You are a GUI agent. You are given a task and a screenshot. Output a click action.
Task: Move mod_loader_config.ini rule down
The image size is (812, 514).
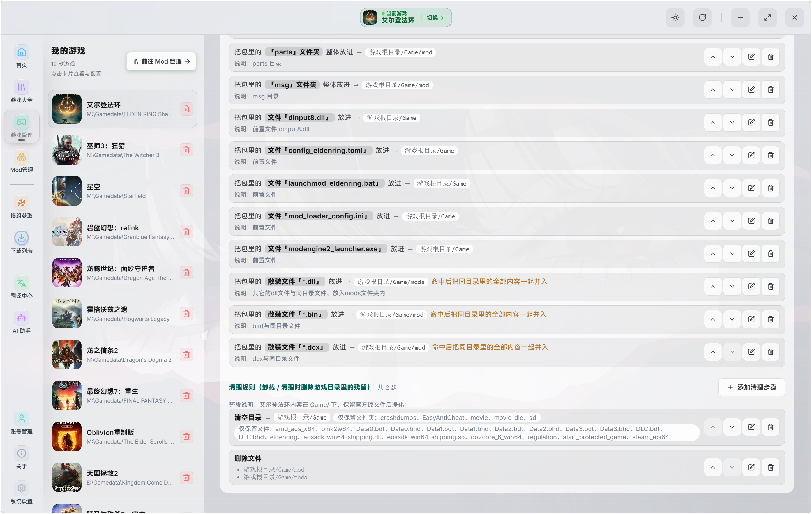732,221
